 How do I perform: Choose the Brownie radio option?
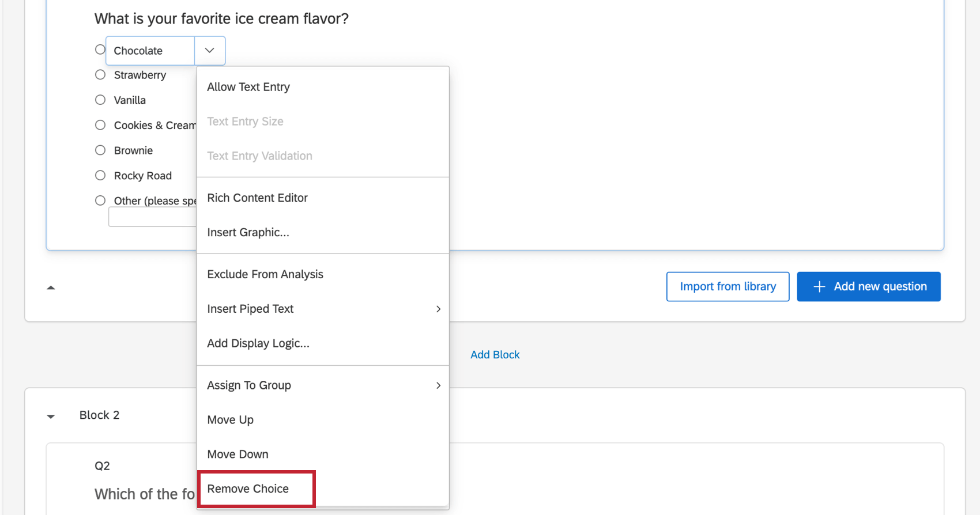[100, 150]
